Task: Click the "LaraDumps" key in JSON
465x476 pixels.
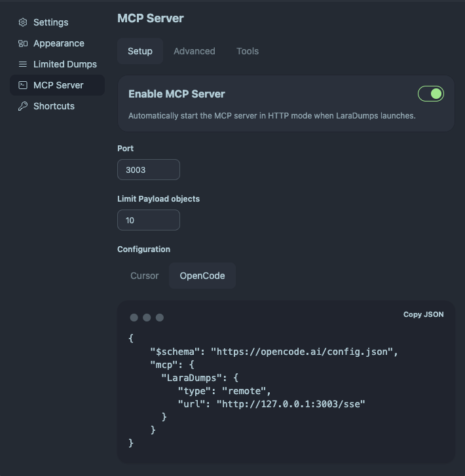Action: point(191,378)
